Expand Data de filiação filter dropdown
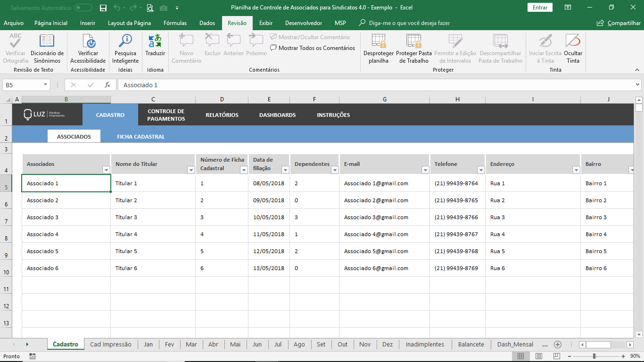This screenshot has width=644, height=362. [285, 170]
